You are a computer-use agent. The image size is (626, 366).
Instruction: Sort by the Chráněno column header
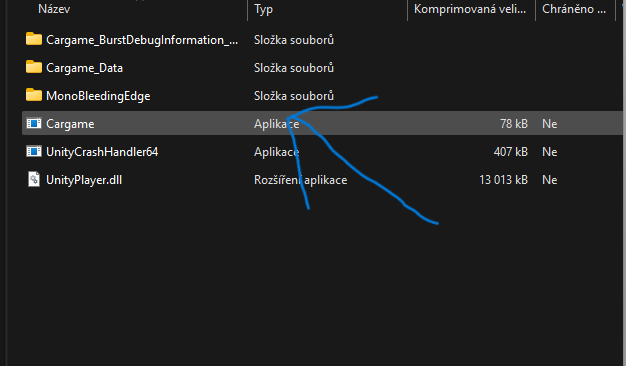tap(574, 9)
